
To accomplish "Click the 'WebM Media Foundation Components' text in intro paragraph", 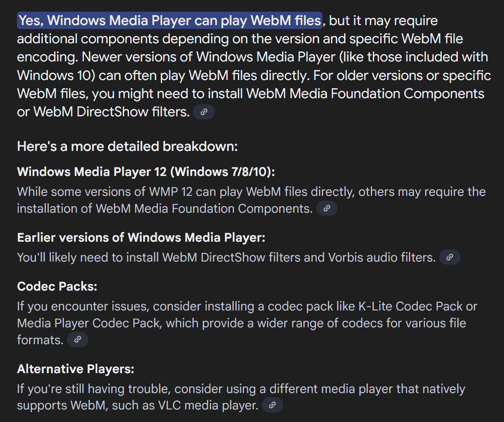I will (365, 94).
